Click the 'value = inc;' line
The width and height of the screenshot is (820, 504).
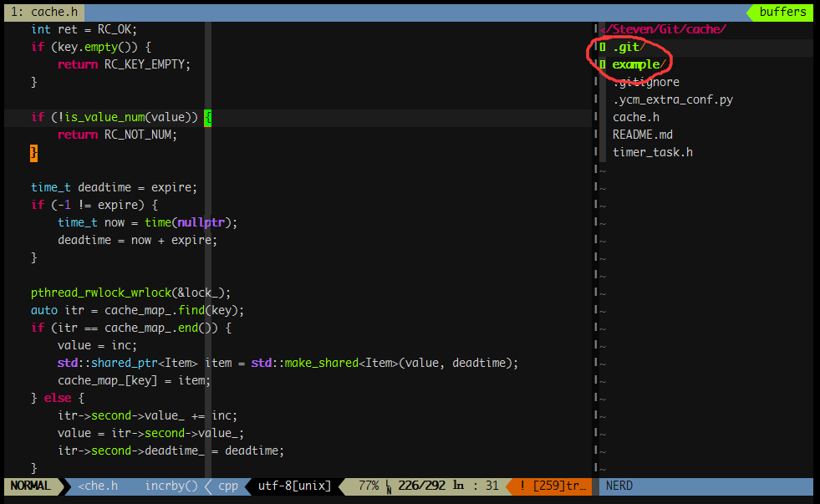[x=97, y=345]
